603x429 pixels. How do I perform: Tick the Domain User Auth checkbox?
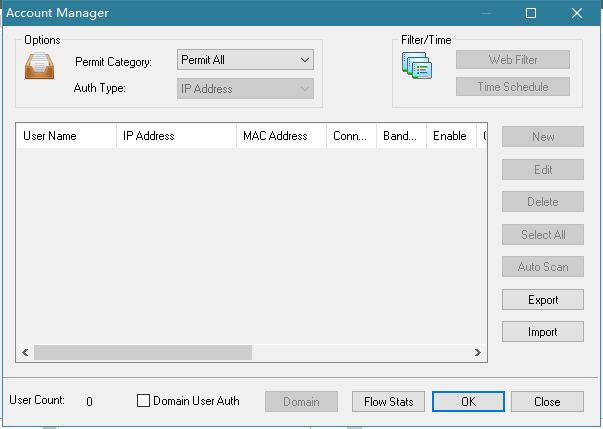[143, 401]
